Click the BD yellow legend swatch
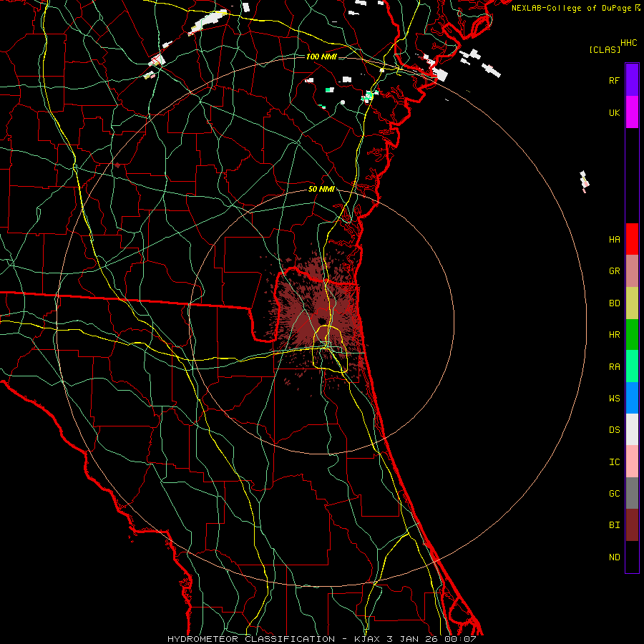644x644 pixels. 632,303
